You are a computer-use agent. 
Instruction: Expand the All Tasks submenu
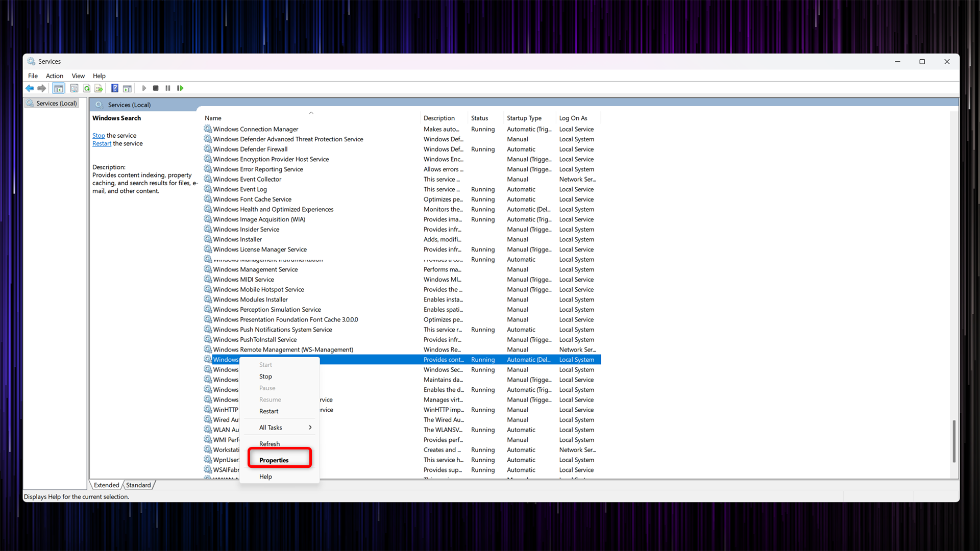[280, 428]
